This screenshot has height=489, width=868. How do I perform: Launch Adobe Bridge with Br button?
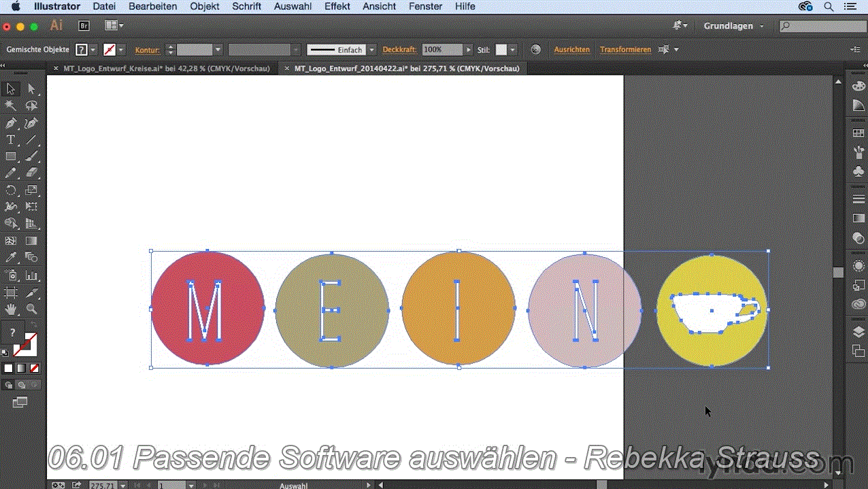tap(84, 26)
